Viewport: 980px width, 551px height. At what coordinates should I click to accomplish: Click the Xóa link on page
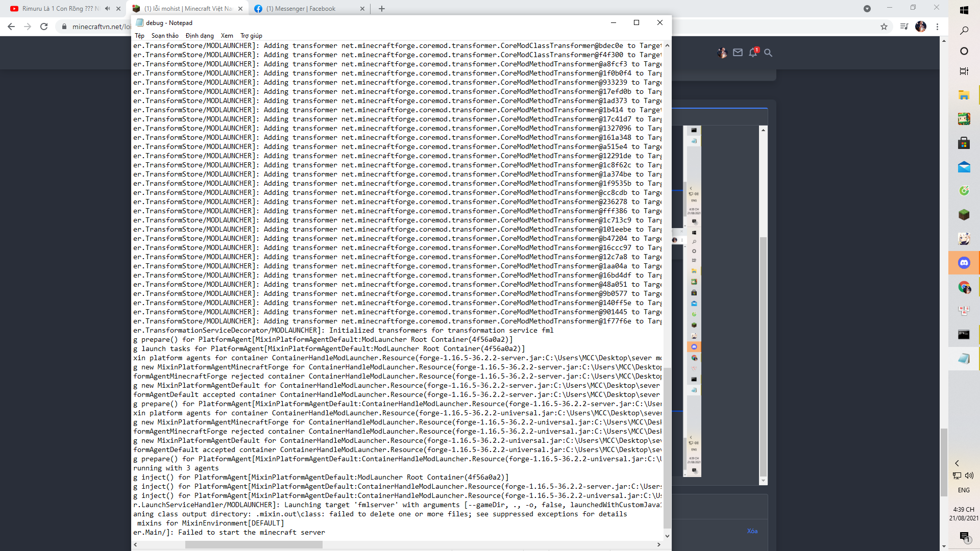point(752,531)
